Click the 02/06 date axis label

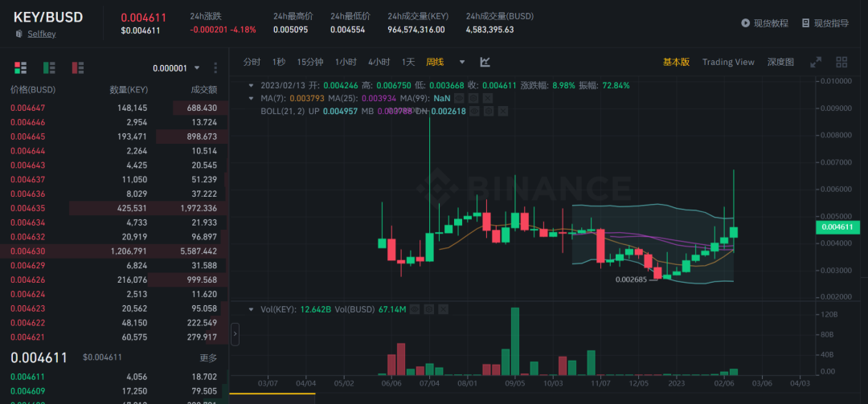pos(723,383)
